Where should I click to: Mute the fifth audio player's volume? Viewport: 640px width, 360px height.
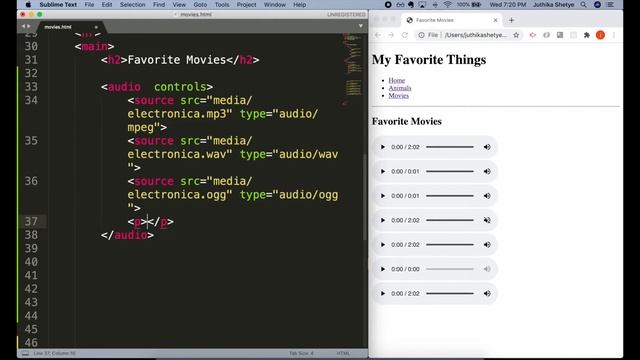click(487, 245)
